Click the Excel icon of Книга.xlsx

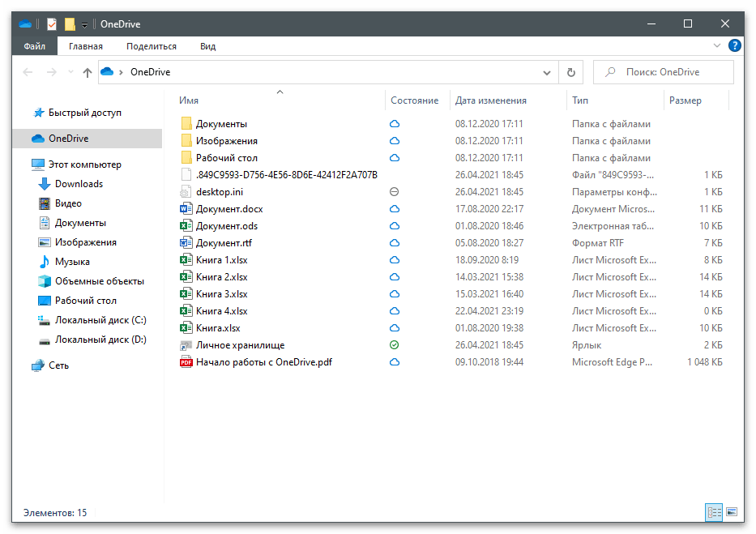click(x=186, y=327)
